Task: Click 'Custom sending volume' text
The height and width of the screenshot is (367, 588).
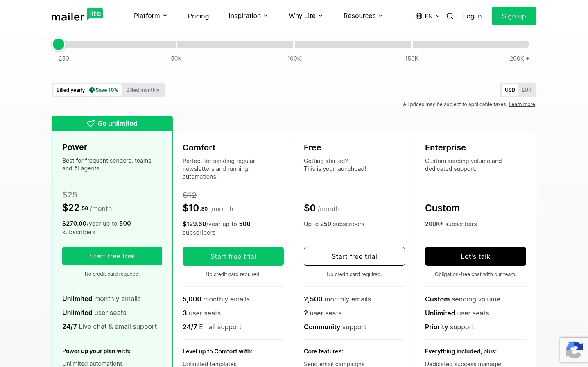Action: [462, 299]
